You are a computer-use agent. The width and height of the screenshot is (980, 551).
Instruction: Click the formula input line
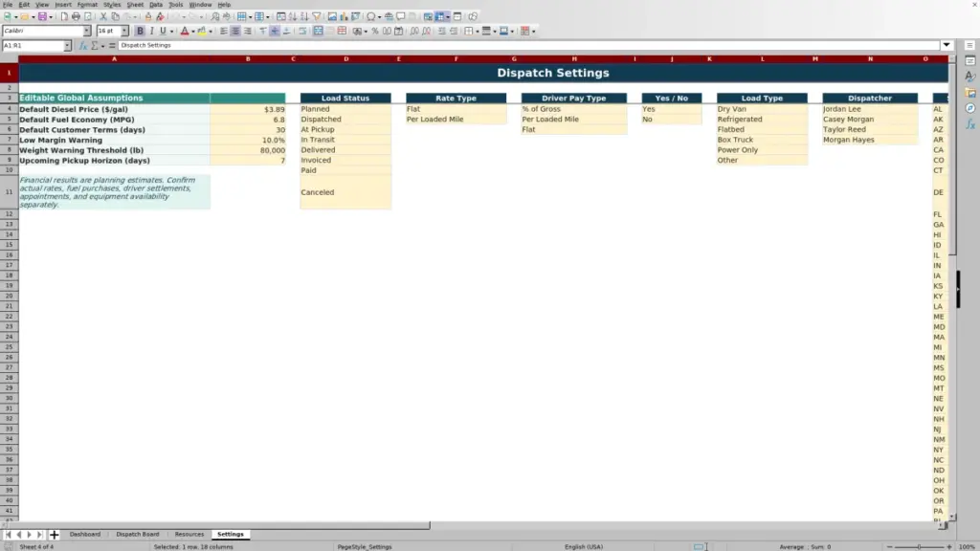tap(528, 45)
